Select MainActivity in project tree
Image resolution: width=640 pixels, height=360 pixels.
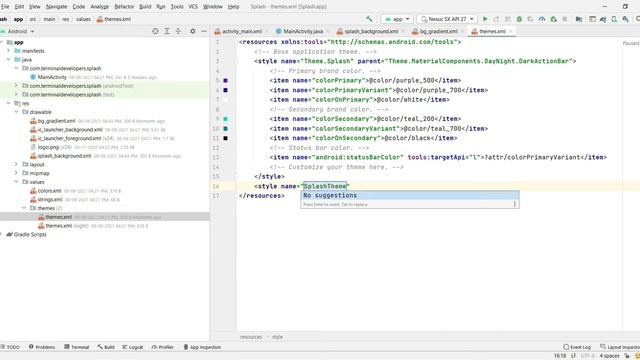coord(52,77)
